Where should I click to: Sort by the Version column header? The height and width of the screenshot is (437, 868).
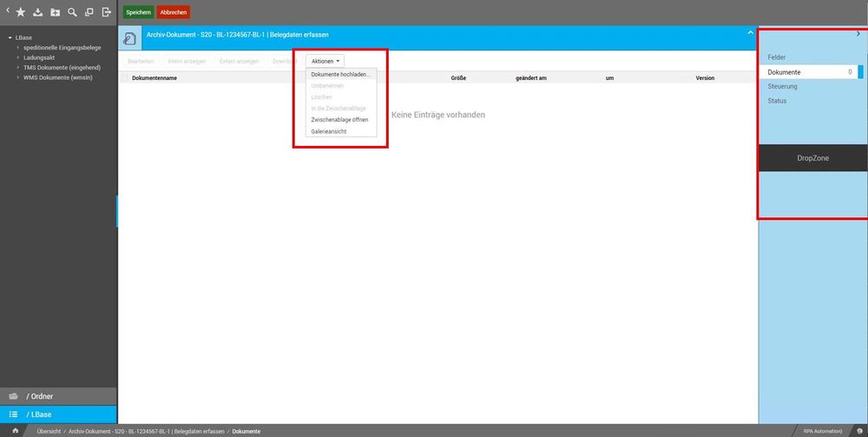pyautogui.click(x=705, y=78)
